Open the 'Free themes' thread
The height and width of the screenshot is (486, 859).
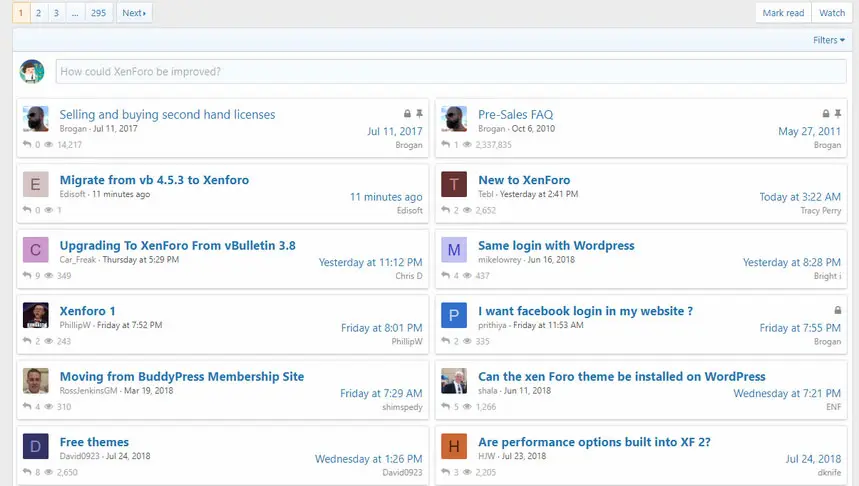click(94, 442)
